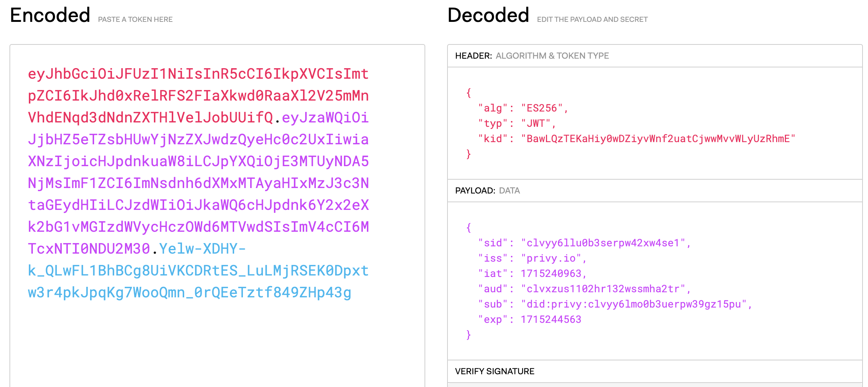Click the "alg": "ES256" header line
Viewport: 868px width, 387px height.
click(x=523, y=108)
